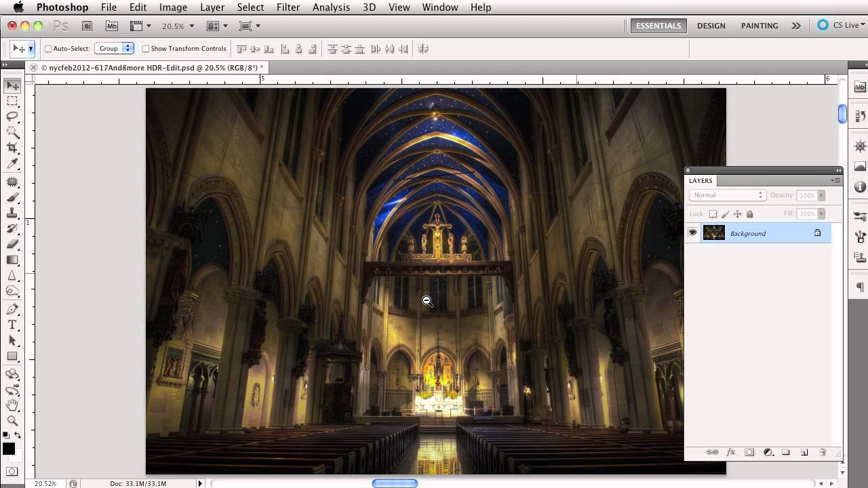Open the Image menu
This screenshot has height=488, width=868.
pos(173,7)
